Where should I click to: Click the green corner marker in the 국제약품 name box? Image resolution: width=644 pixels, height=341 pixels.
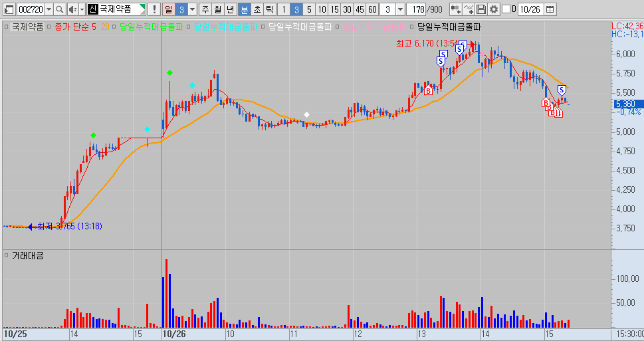[142, 7]
